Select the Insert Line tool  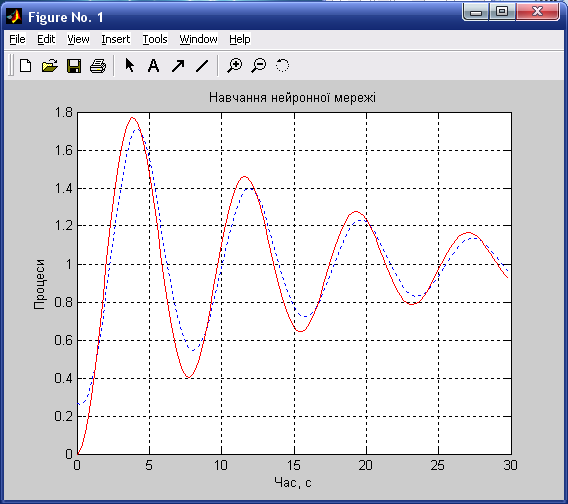click(202, 66)
